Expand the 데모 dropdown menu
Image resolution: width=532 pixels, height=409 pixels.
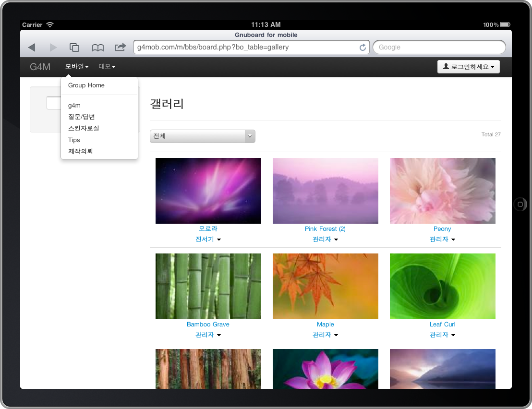107,67
